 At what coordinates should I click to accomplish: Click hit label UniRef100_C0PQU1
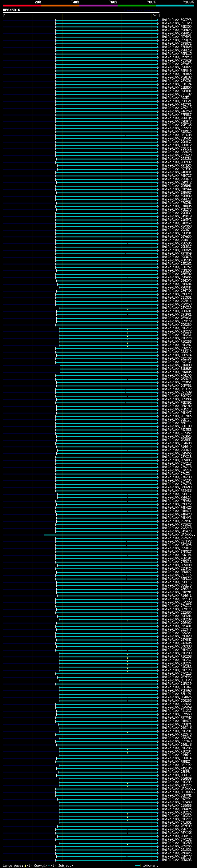(x=176, y=91)
